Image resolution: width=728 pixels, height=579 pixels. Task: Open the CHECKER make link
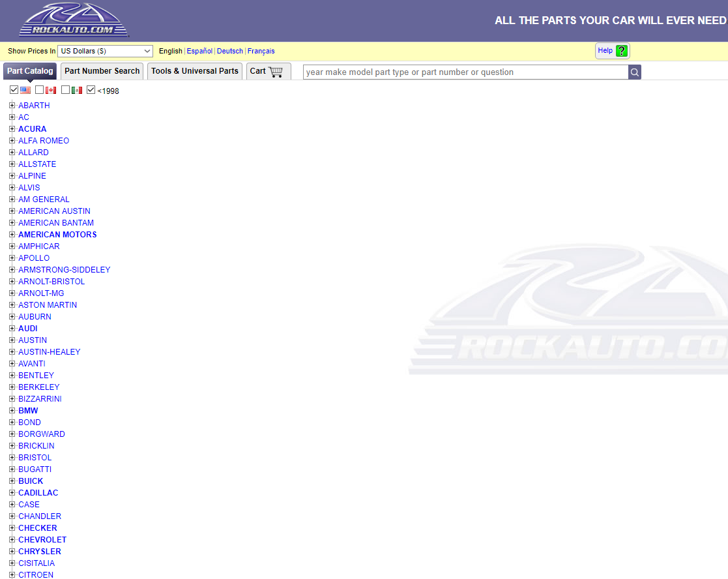pos(38,528)
